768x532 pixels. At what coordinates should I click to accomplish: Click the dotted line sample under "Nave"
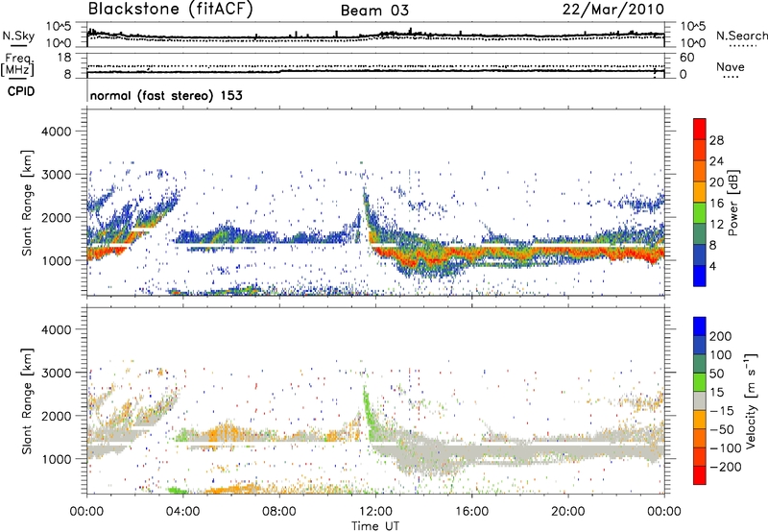[731, 78]
